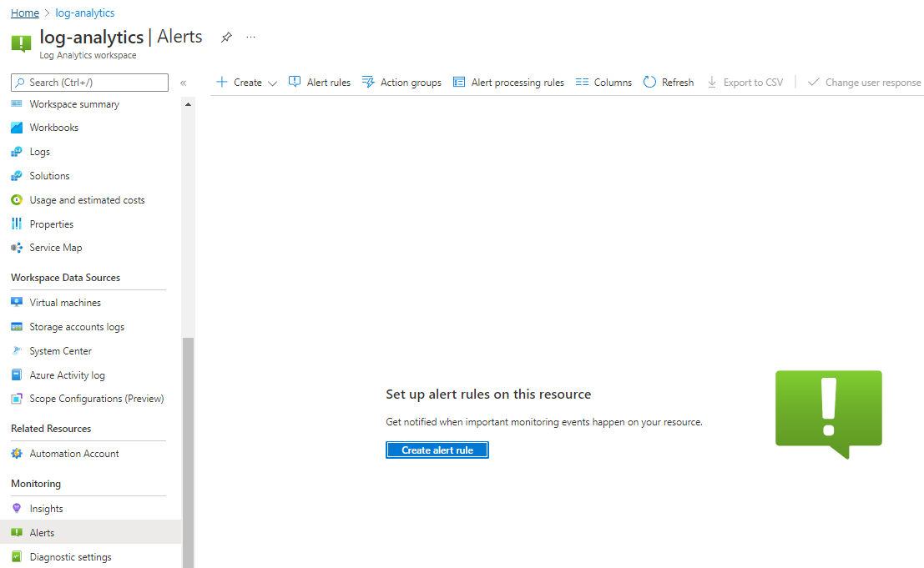Click the Create alert rule button

(x=437, y=450)
